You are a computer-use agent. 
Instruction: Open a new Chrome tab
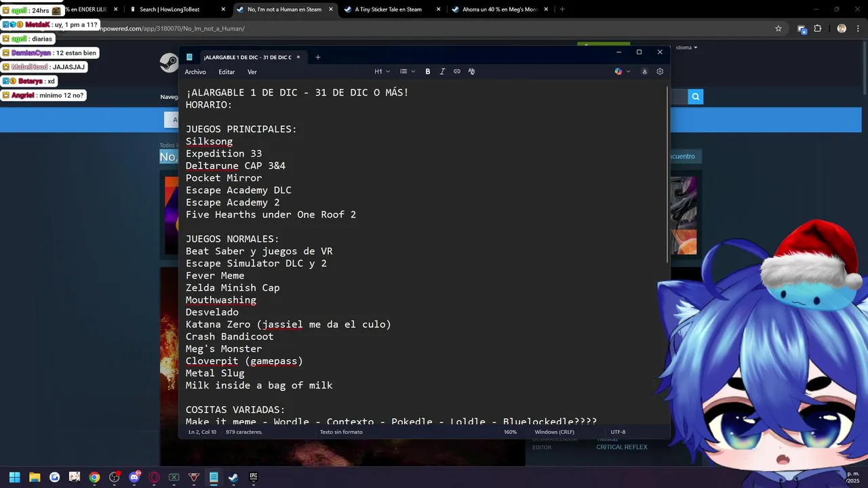562,9
